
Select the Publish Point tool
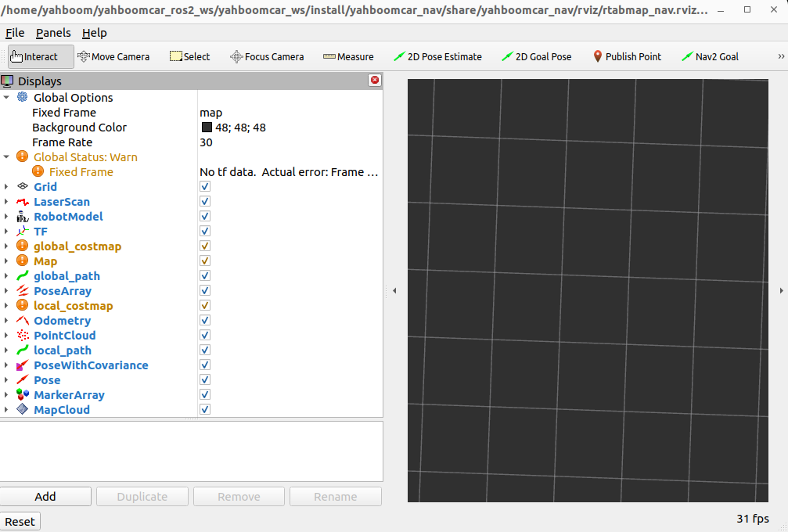pos(626,56)
